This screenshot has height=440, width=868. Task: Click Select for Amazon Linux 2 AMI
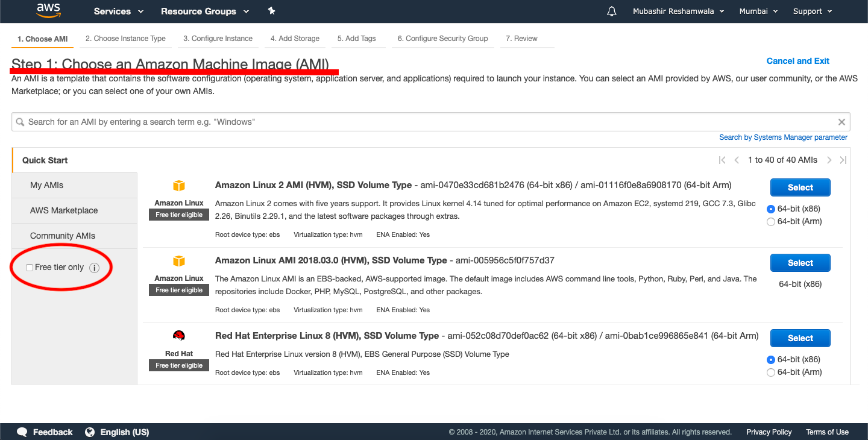(800, 187)
